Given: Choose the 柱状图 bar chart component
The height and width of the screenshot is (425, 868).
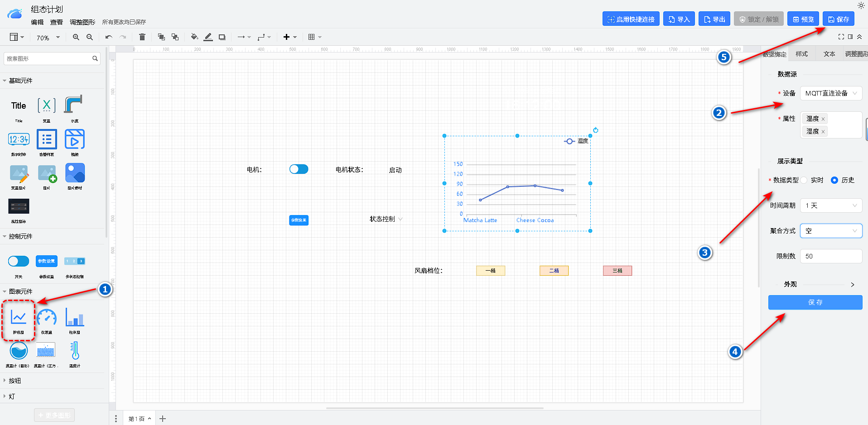Looking at the screenshot, I should coord(75,319).
